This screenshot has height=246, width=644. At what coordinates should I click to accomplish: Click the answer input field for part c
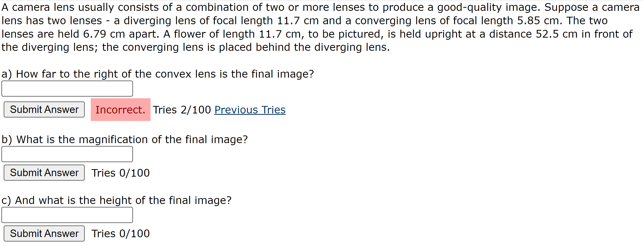pyautogui.click(x=67, y=215)
